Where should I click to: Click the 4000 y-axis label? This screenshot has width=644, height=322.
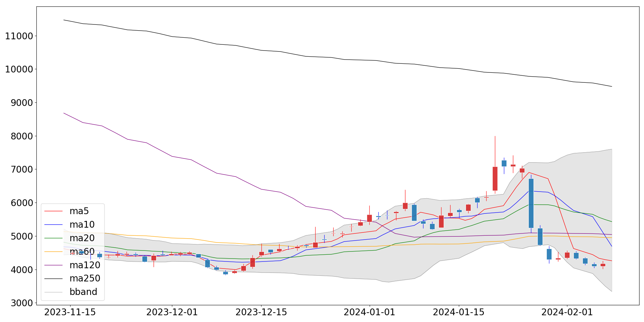coord(22,270)
